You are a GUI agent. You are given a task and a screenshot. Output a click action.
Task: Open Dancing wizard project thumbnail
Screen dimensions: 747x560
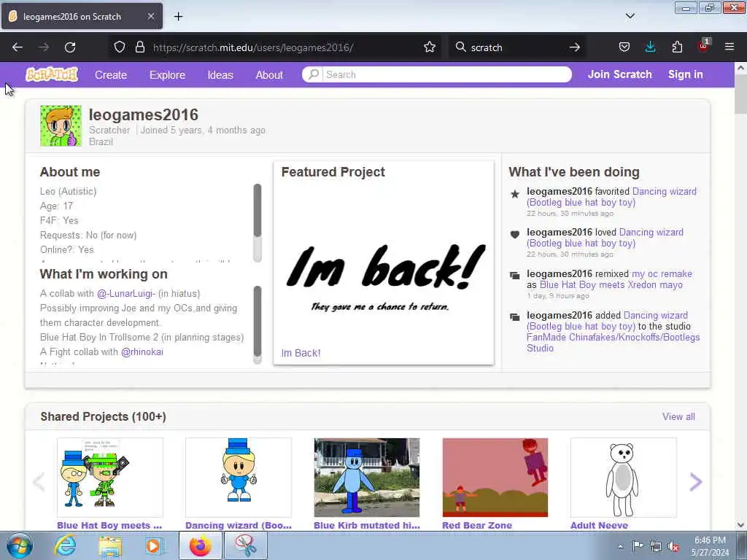239,477
